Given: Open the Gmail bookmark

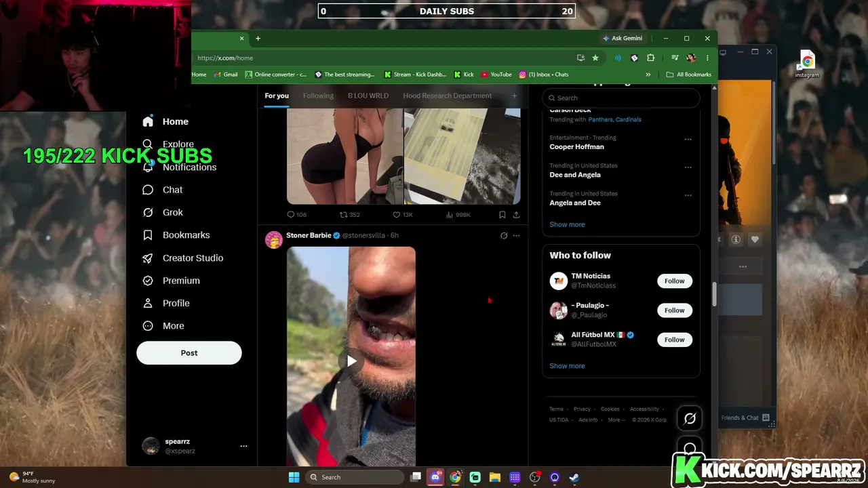Looking at the screenshot, I should coord(225,75).
